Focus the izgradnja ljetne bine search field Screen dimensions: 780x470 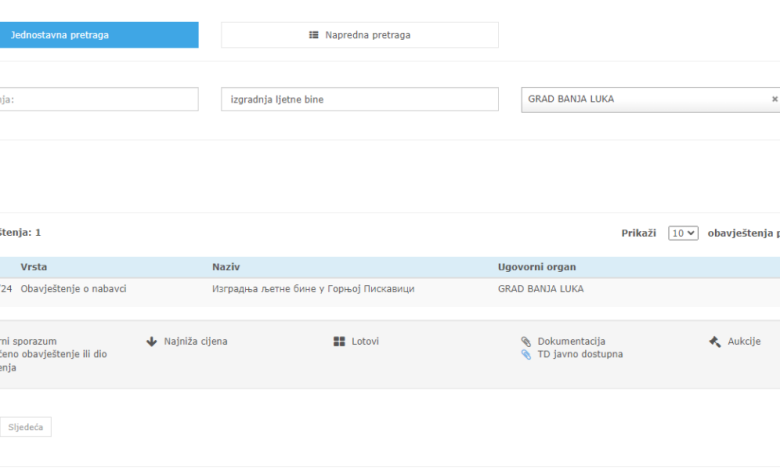click(x=359, y=99)
